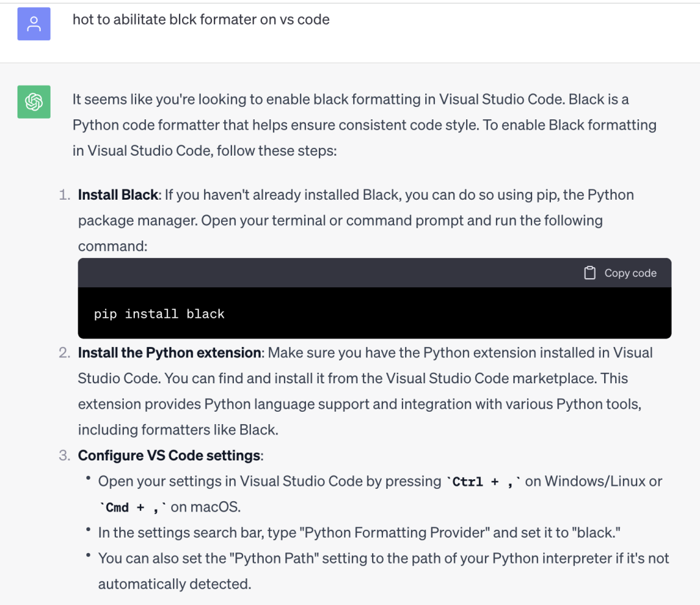
Task: Click the bullet before "Open your settings"
Action: pos(87,479)
